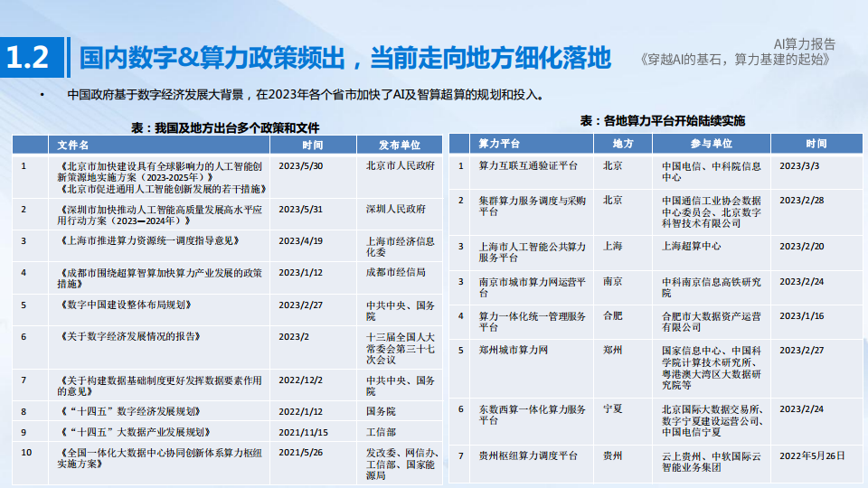The image size is (868, 488).
Task: Click 《"十四五"大数据产业发展规划》
Action: pos(134,432)
